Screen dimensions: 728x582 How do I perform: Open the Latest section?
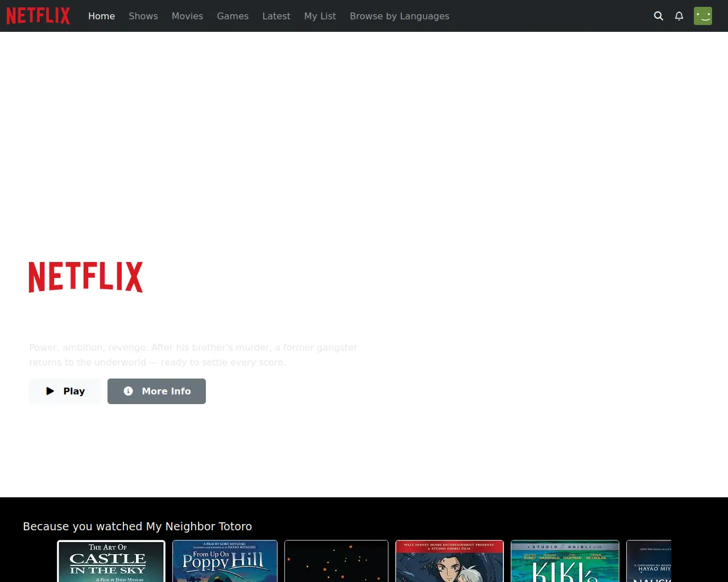pyautogui.click(x=276, y=16)
